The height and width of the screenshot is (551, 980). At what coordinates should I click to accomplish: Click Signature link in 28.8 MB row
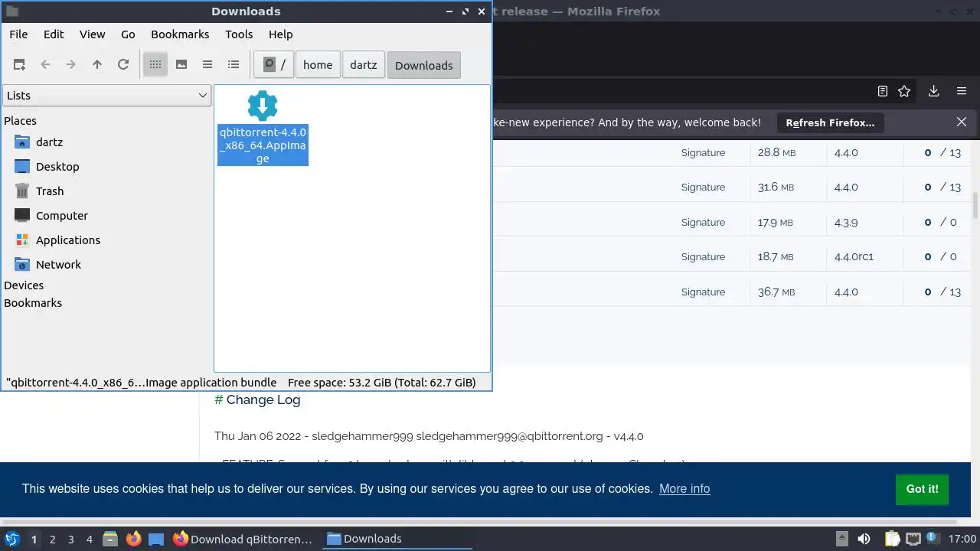coord(703,152)
